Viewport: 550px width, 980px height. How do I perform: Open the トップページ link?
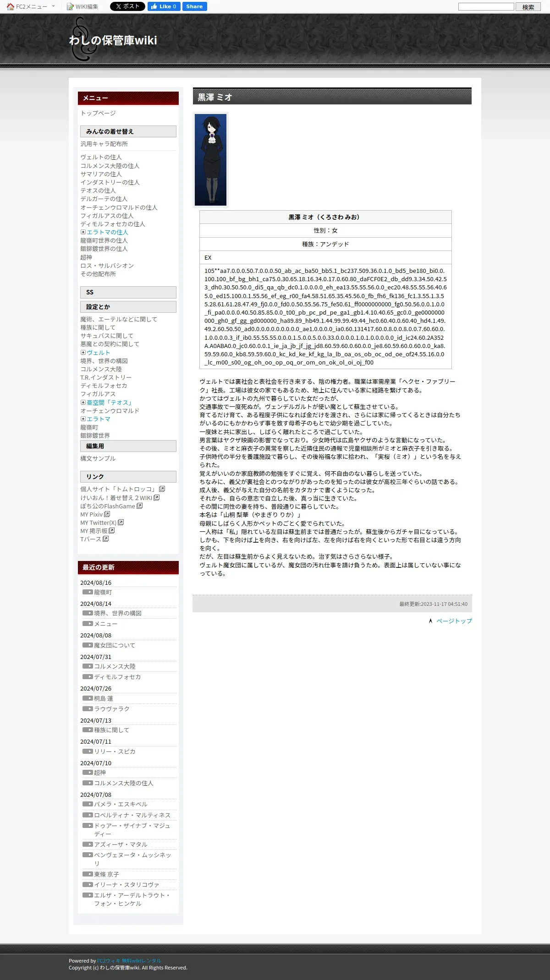(x=98, y=113)
